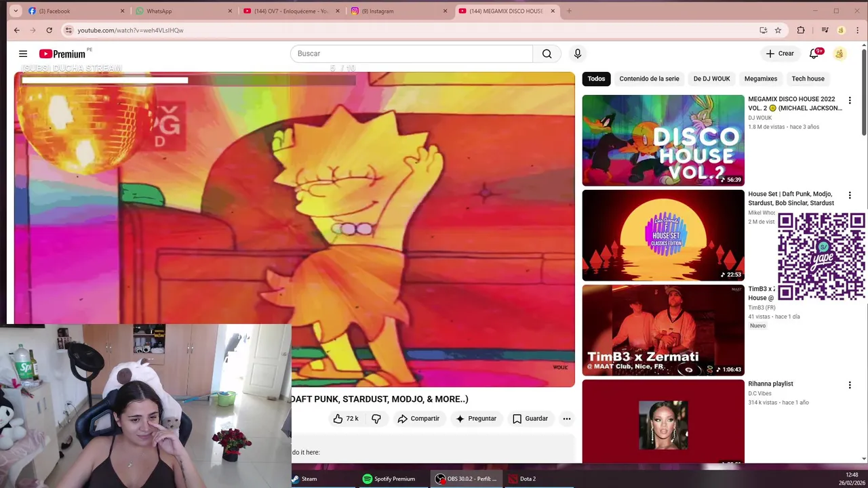
Task: Open Dota 2 from the taskbar
Action: pos(523,479)
